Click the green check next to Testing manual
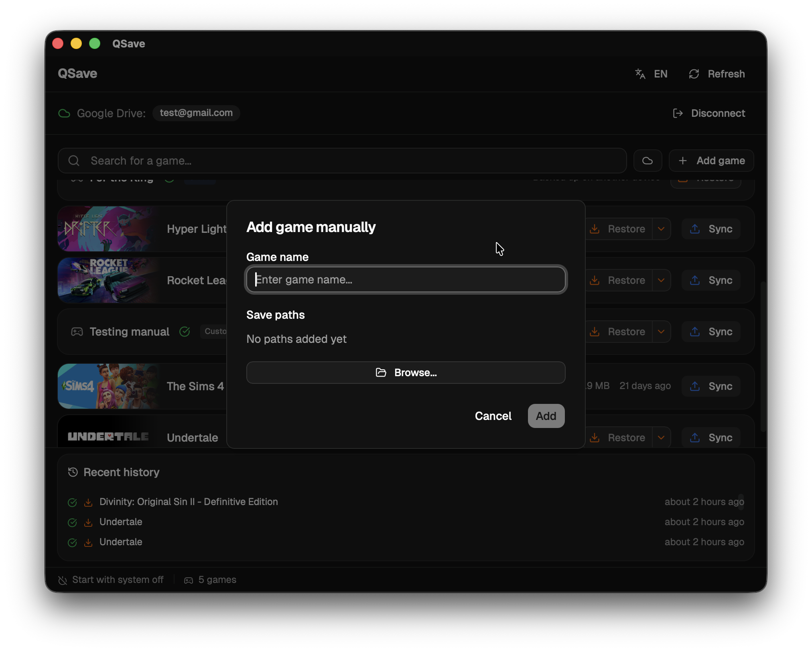The image size is (812, 652). (185, 332)
